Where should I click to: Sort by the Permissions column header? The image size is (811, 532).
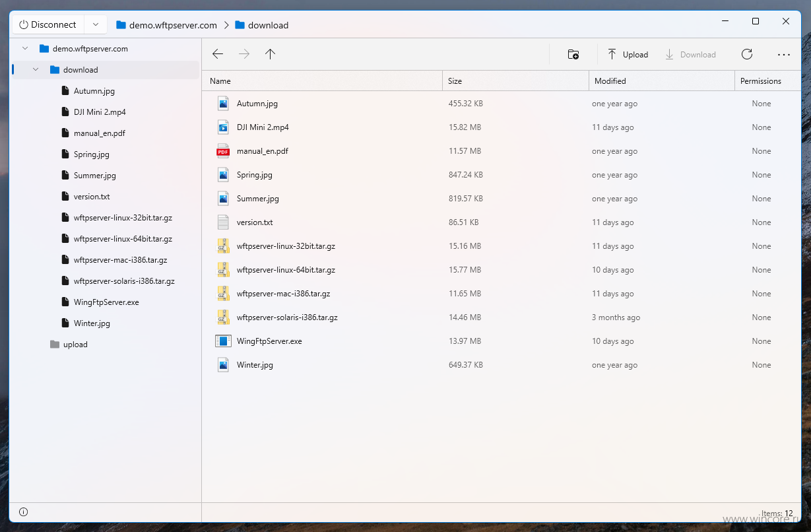click(x=767, y=81)
